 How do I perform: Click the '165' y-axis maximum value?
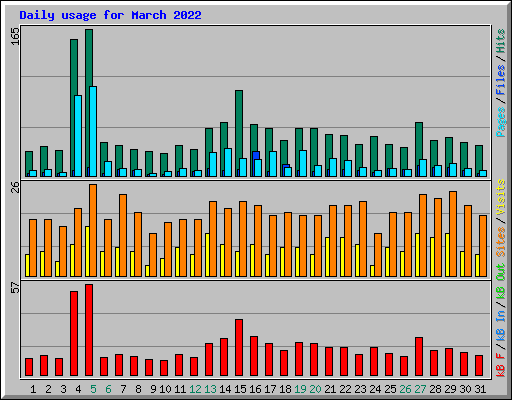(x=15, y=37)
